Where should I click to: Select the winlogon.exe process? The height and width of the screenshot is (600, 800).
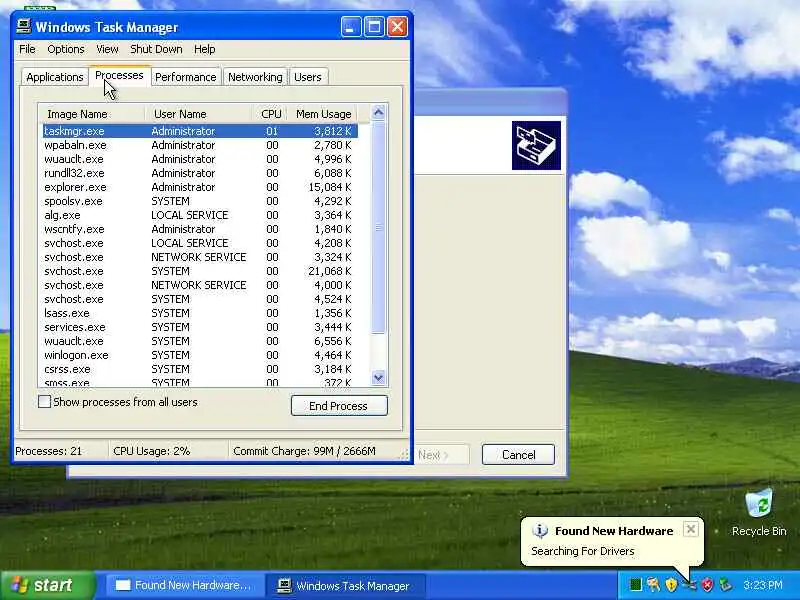click(200, 355)
